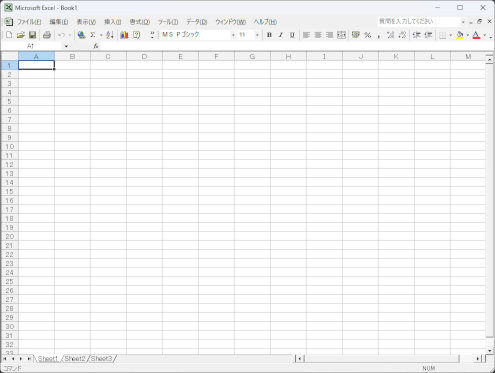The width and height of the screenshot is (495, 373).
Task: Click vertical scrollbar down arrow
Action: click(489, 351)
